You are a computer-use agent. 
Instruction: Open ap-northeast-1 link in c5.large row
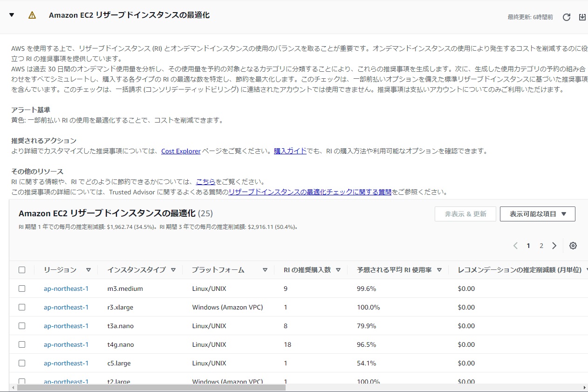pos(66,363)
